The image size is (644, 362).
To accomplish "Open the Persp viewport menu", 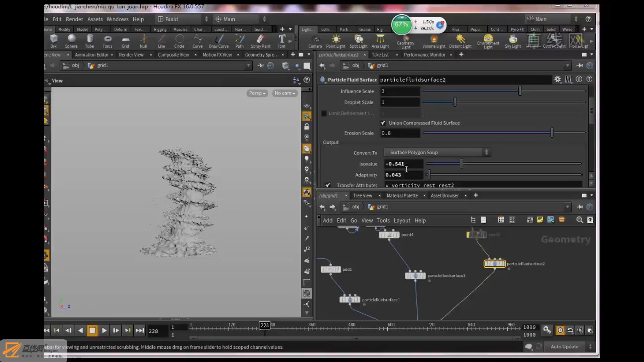I will [x=257, y=93].
